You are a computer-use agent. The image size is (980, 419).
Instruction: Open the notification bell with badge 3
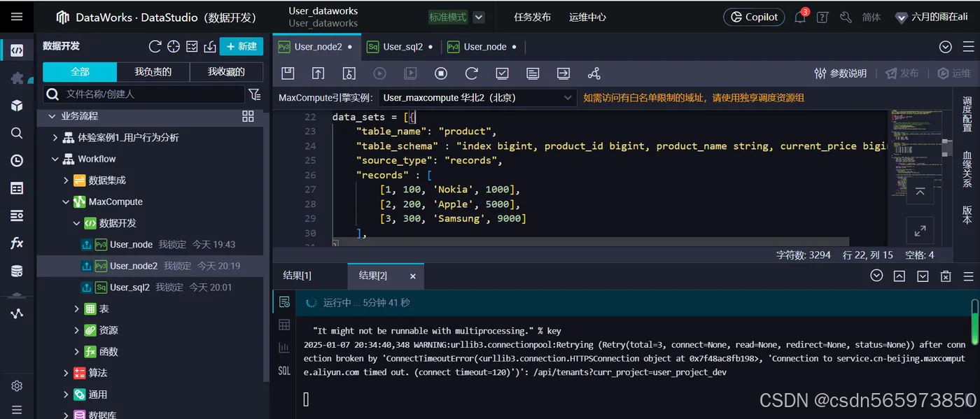[x=800, y=17]
